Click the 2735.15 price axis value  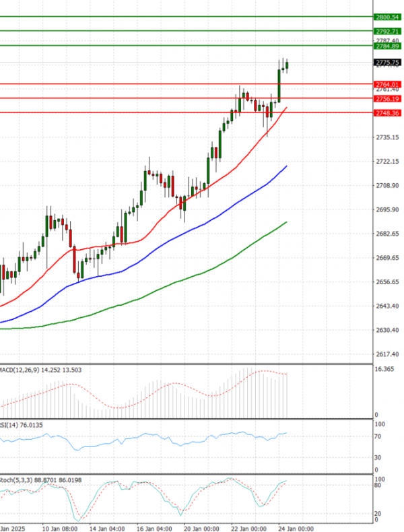[x=387, y=137]
